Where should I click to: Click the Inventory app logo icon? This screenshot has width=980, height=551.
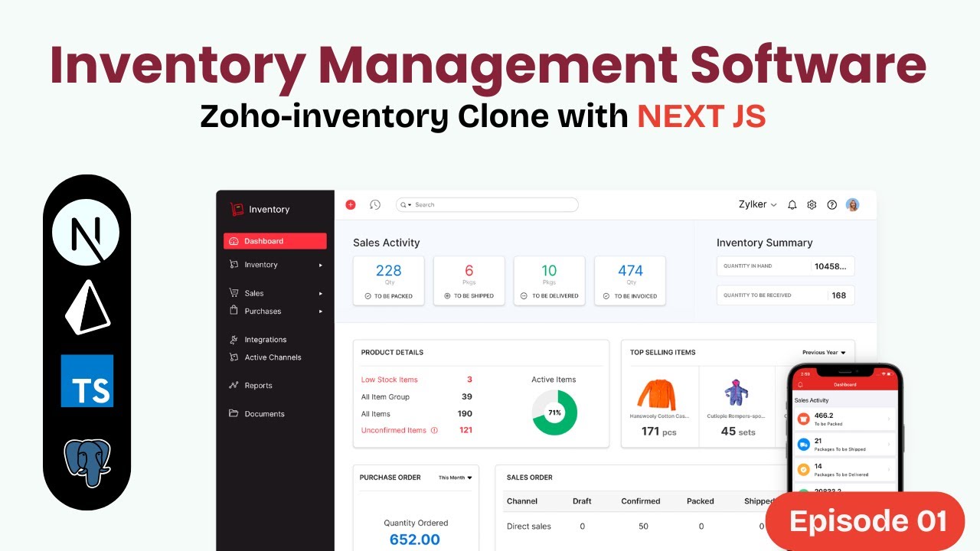pos(237,209)
